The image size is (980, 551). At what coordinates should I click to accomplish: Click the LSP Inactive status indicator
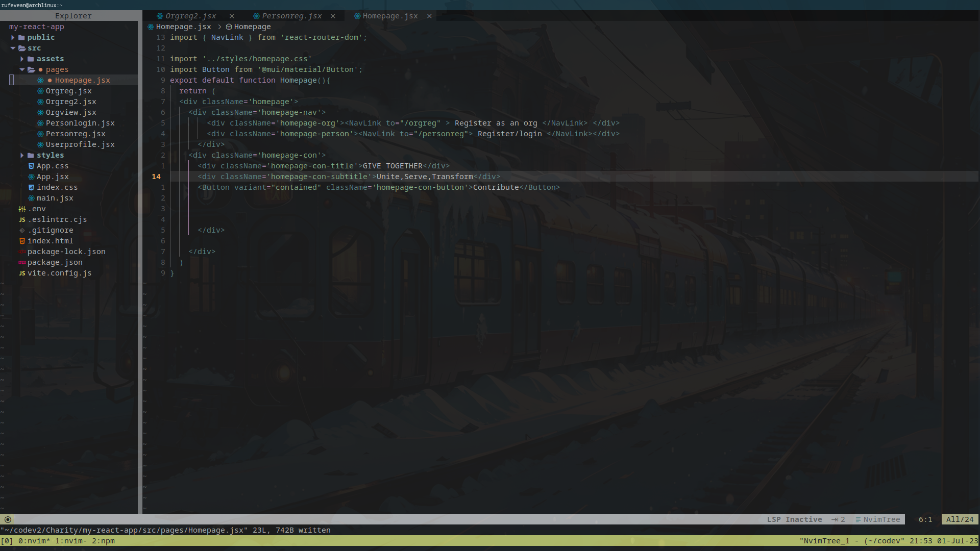pos(794,519)
